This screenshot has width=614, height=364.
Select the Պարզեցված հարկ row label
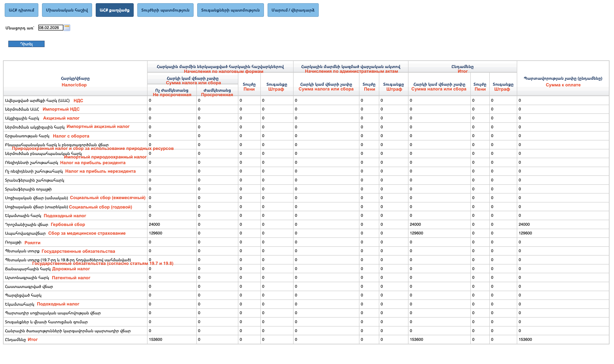(x=23, y=295)
